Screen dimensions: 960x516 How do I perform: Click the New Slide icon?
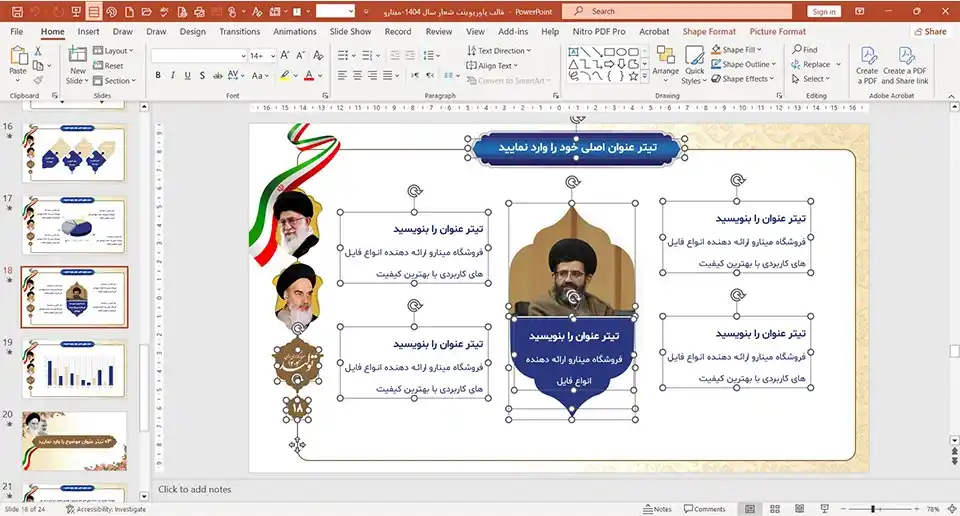(78, 56)
